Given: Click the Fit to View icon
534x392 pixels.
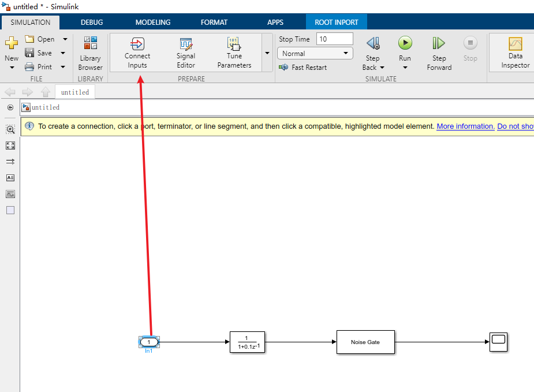Looking at the screenshot, I should pyautogui.click(x=10, y=145).
